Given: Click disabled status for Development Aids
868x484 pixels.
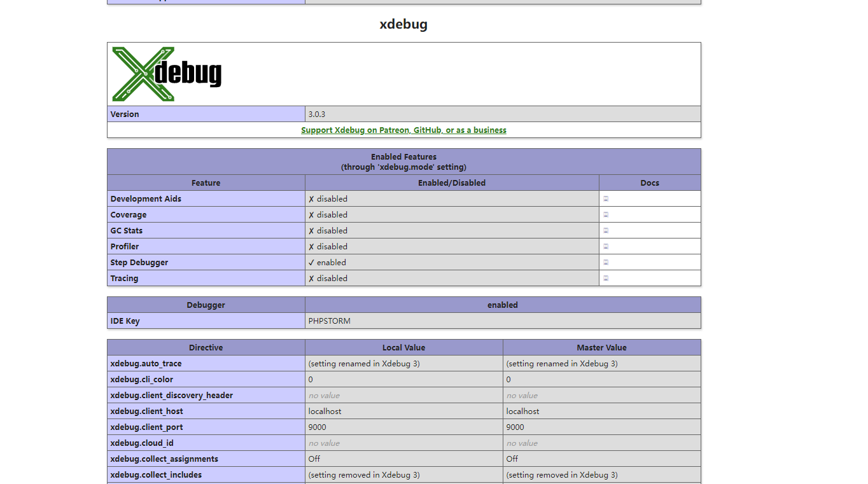Looking at the screenshot, I should coord(328,199).
